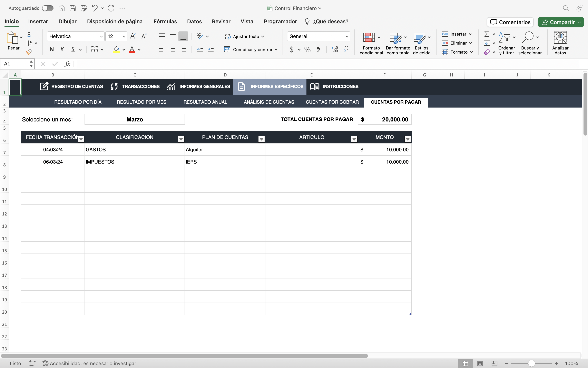
Task: Switch to Page Break preview in status bar
Action: [x=494, y=363]
